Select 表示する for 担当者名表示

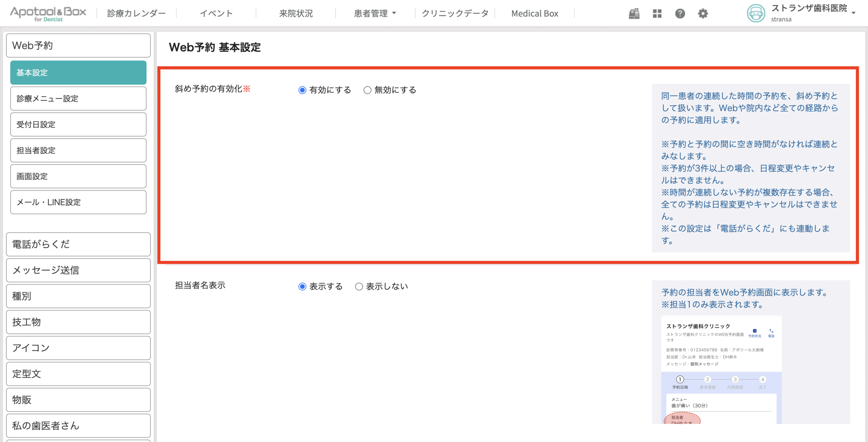click(x=302, y=287)
